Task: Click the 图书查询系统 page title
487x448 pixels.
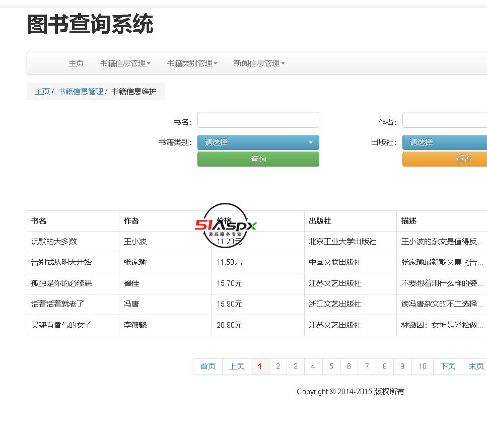Action: click(90, 24)
